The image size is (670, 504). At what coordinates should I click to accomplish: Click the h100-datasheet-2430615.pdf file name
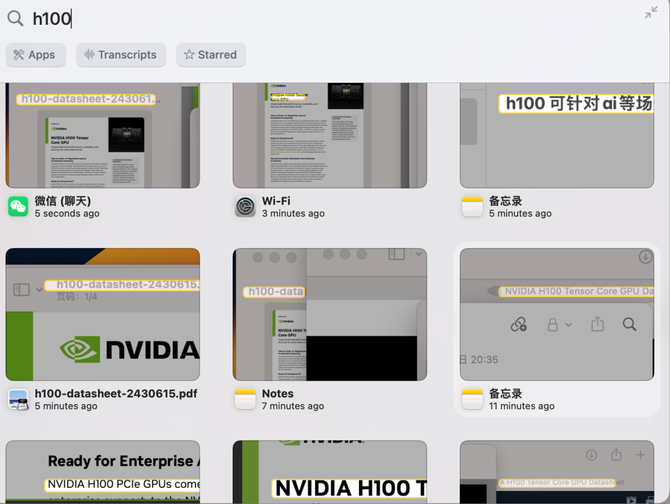tap(116, 393)
